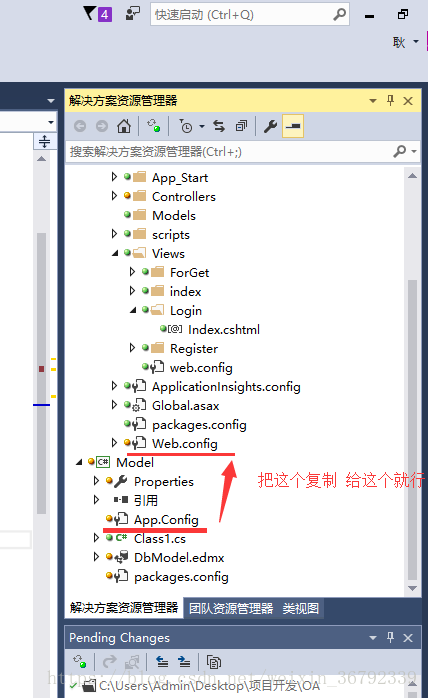This screenshot has height=698, width=428.
Task: Select the Models folder
Action: point(174,215)
